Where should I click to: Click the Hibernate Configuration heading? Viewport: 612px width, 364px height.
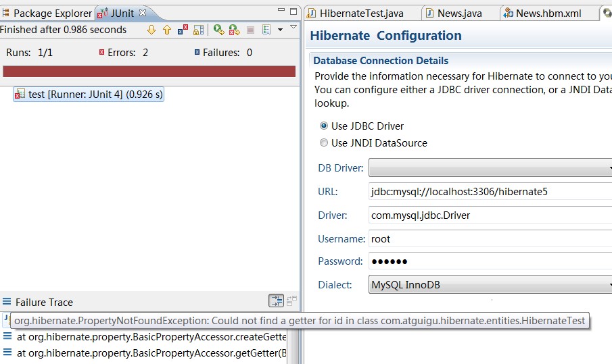point(385,36)
